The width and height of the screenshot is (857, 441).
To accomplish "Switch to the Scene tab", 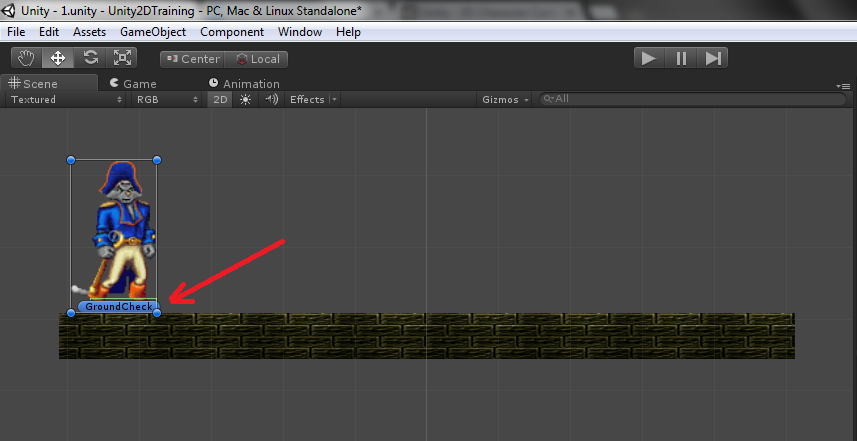I will coord(49,83).
